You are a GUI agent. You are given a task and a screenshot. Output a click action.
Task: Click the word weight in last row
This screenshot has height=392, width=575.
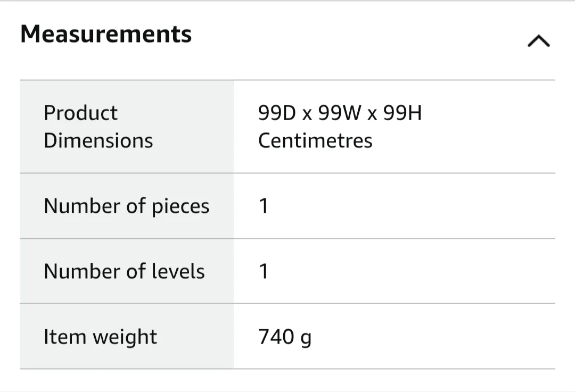click(125, 337)
